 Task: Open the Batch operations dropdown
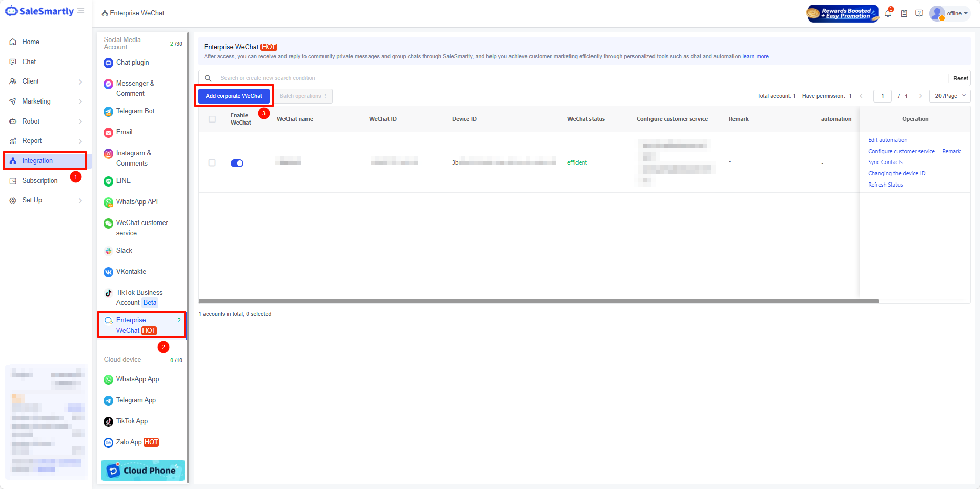tap(303, 96)
